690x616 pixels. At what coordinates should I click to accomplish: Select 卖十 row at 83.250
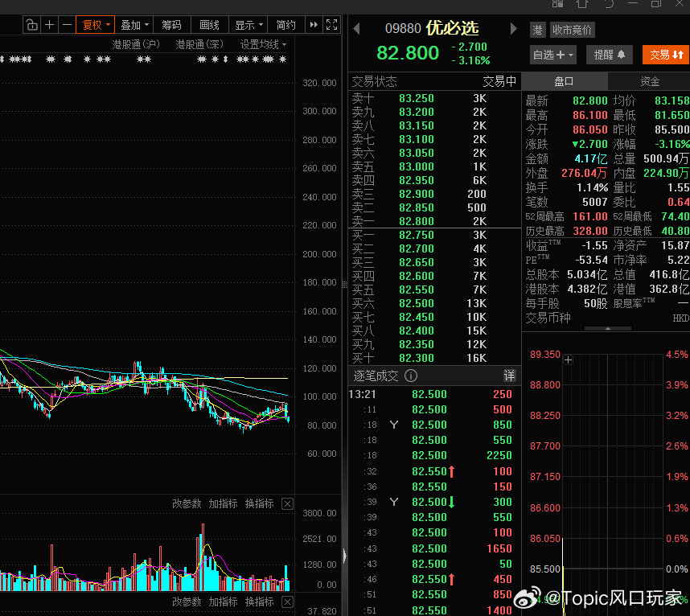434,98
